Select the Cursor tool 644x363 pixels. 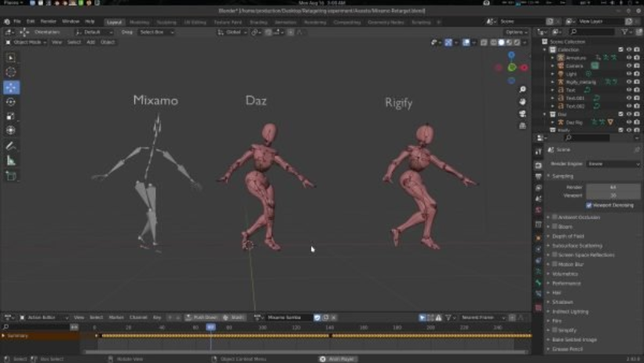click(x=11, y=72)
